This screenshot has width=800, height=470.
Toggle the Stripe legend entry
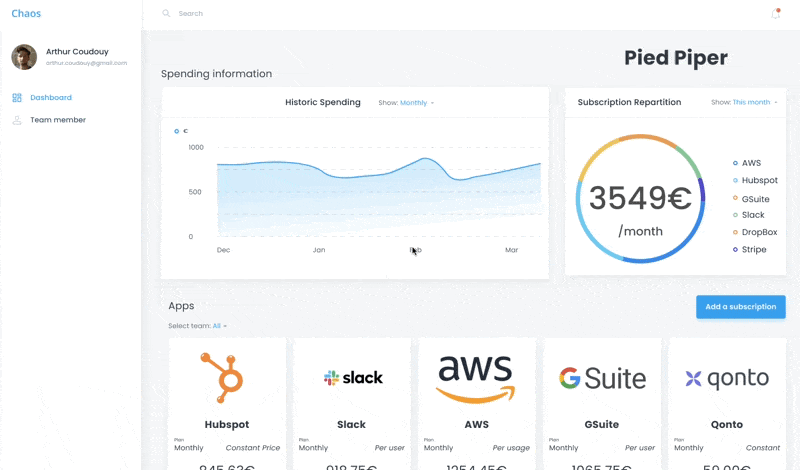tap(749, 250)
